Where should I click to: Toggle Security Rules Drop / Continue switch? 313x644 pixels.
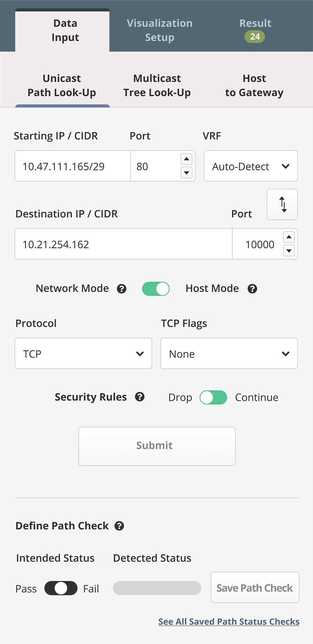[x=213, y=397]
